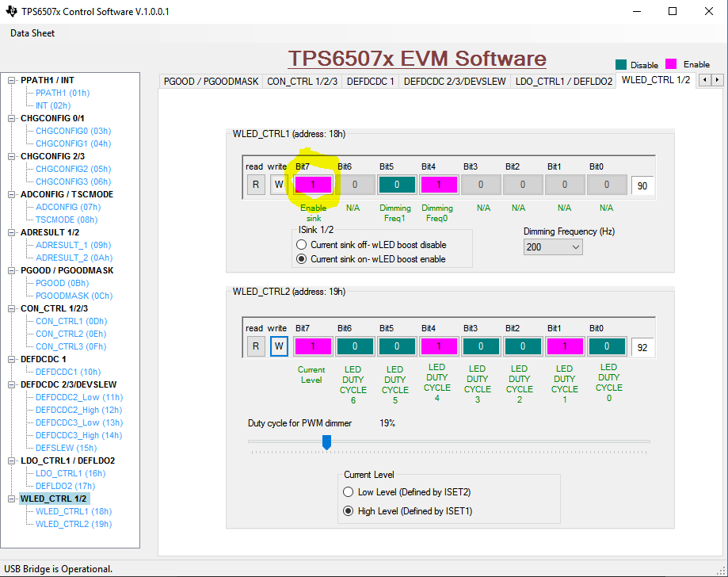Open WLED_CTRL2 (19h) register

tap(74, 524)
